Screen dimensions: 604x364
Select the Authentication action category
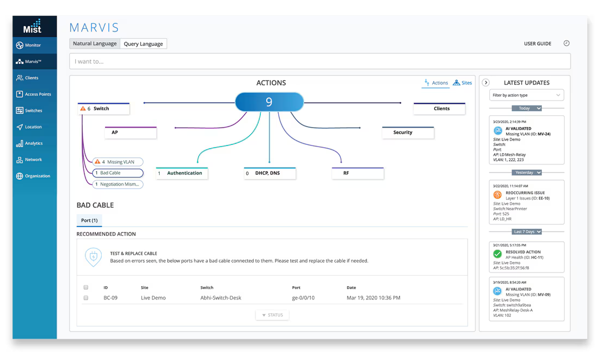tap(182, 173)
